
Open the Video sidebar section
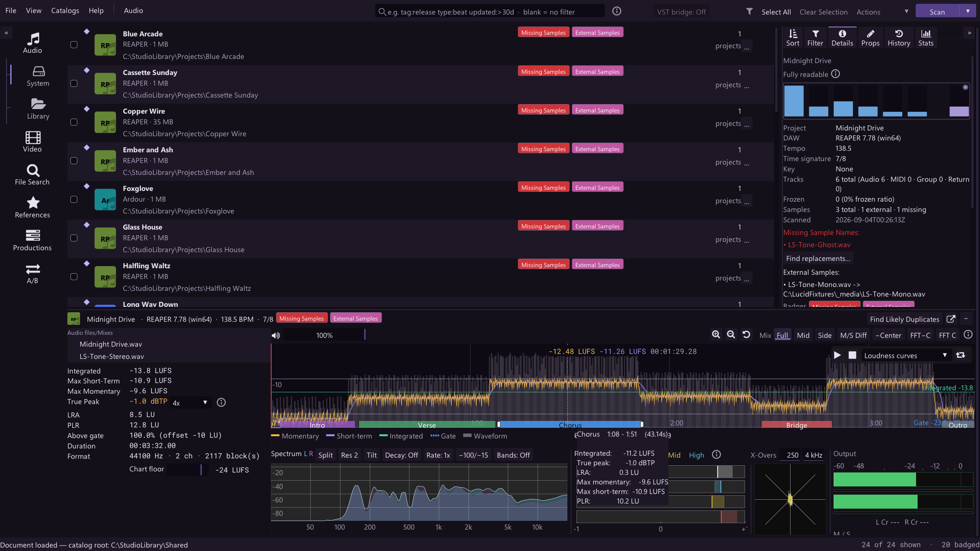pos(33,142)
